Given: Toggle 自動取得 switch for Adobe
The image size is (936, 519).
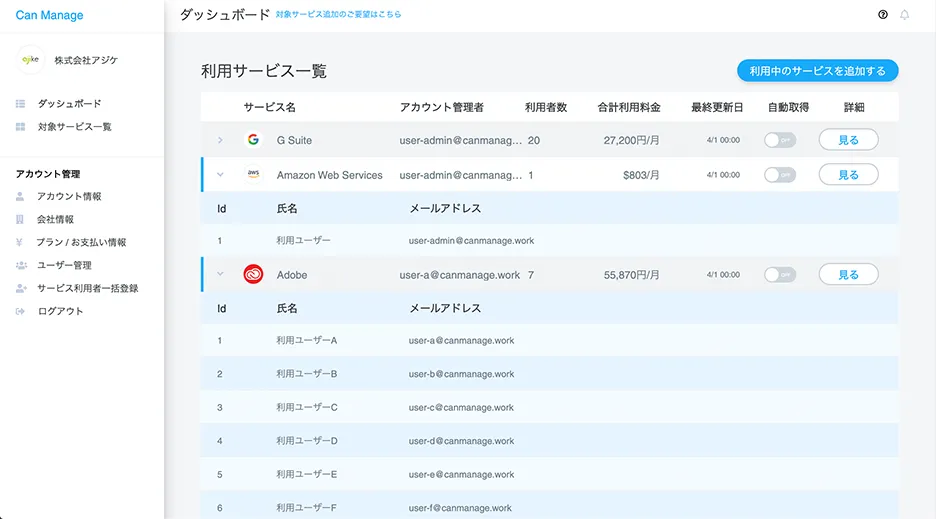Looking at the screenshot, I should pos(780,275).
